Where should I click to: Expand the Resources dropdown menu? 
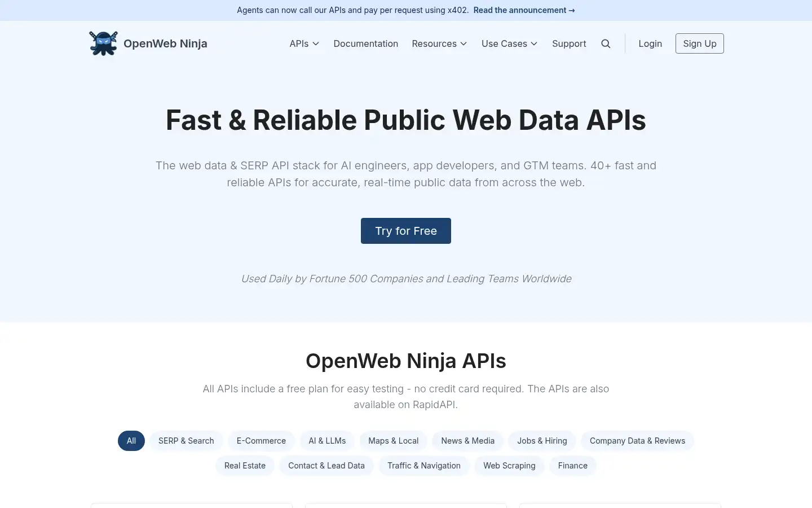coord(439,43)
